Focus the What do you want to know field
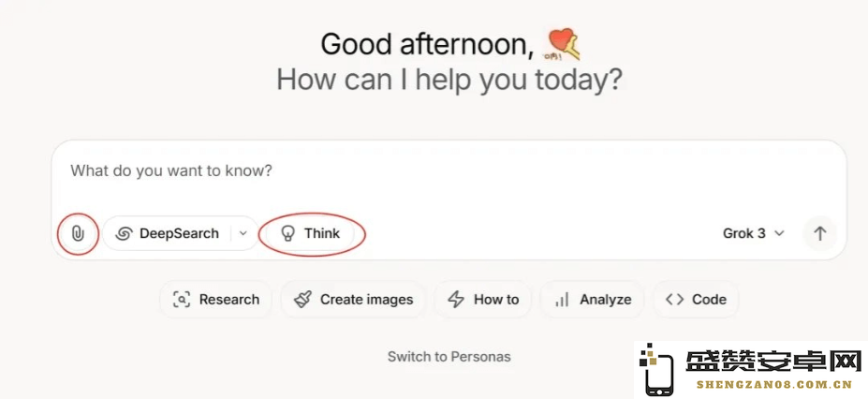Viewport: 868px width, 399px height. (449, 175)
